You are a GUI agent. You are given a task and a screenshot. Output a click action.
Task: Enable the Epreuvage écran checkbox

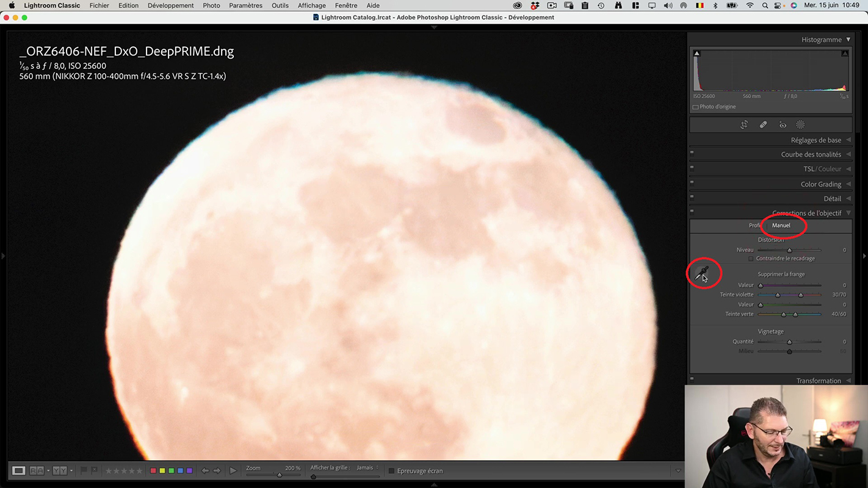click(391, 471)
